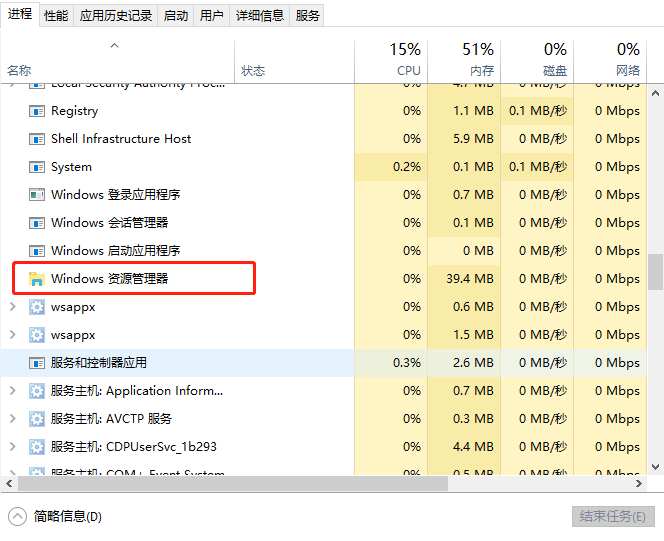This screenshot has width=664, height=541.
Task: Select the System process name
Action: [x=71, y=167]
